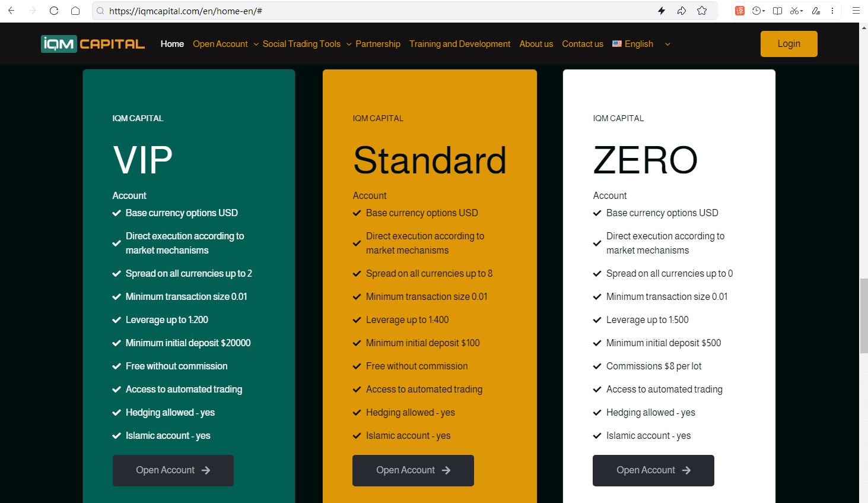Open Training and Development menu item

460,44
